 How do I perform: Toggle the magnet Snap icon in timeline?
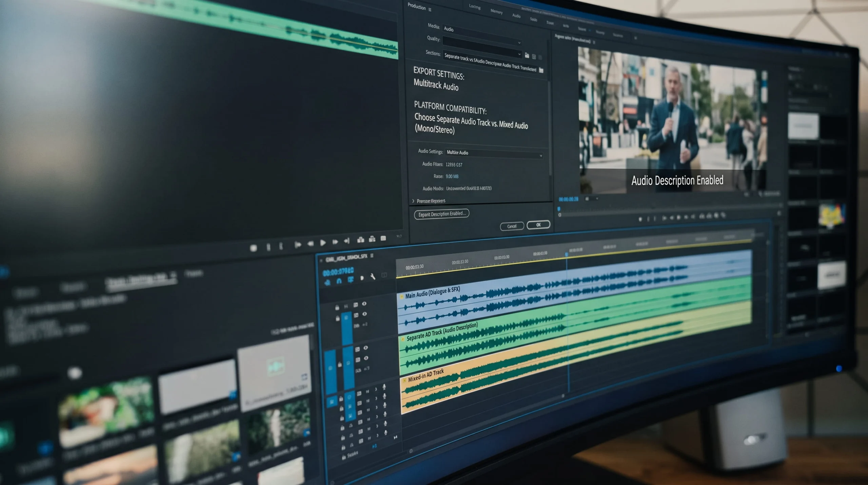(339, 281)
